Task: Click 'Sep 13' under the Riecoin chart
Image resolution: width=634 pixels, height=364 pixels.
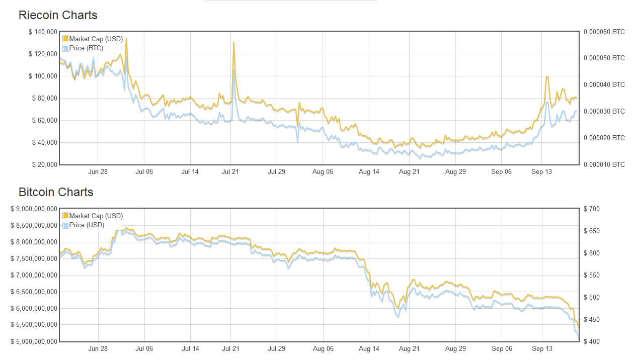Action: tap(542, 172)
